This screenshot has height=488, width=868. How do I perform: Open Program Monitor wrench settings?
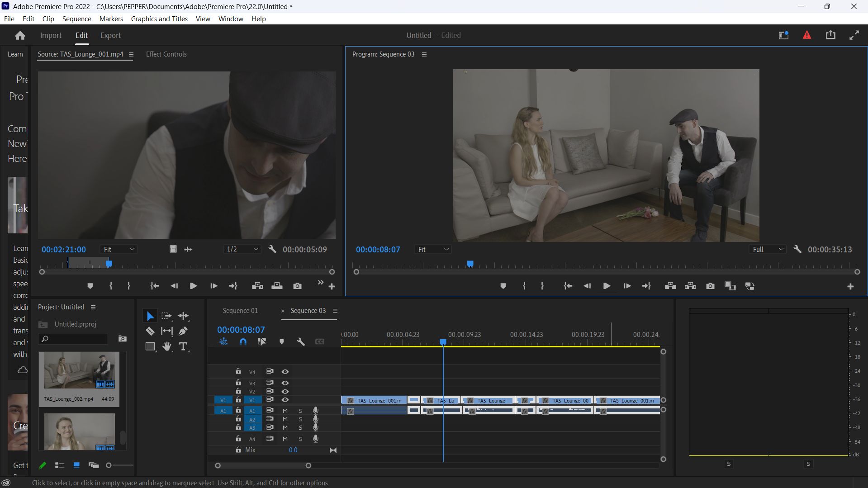797,249
